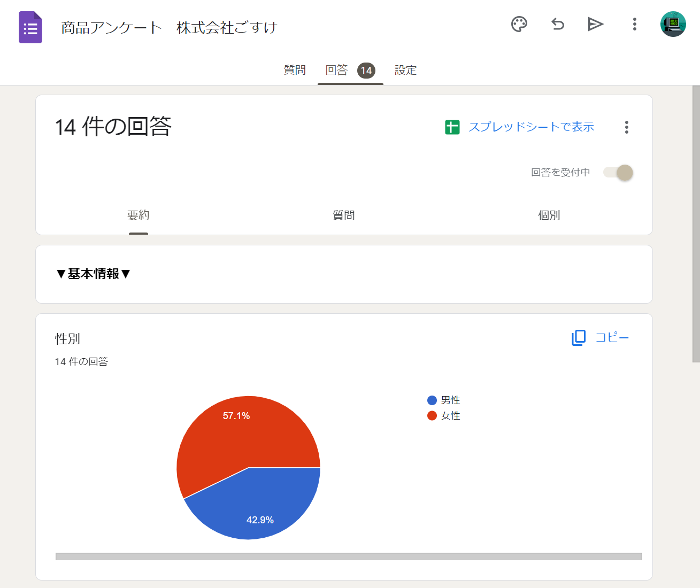
Task: Collapse the ▼基本情報▼ section
Action: pos(93,274)
